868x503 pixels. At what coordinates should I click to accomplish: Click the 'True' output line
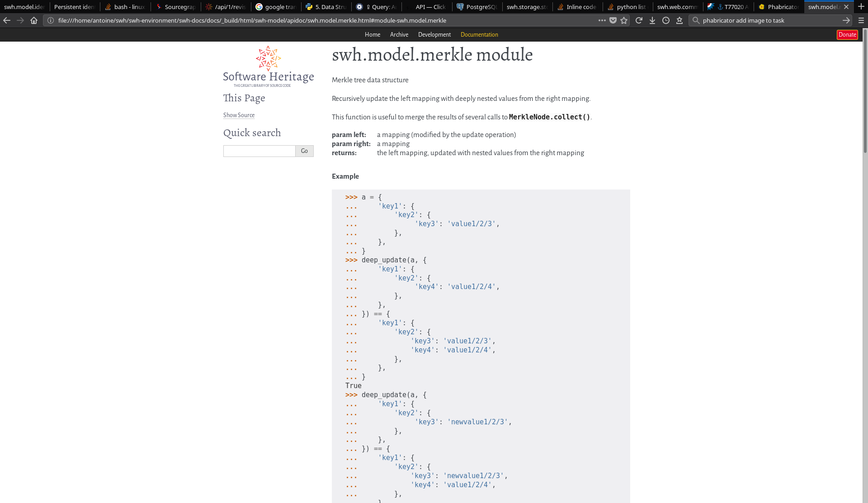tap(354, 386)
